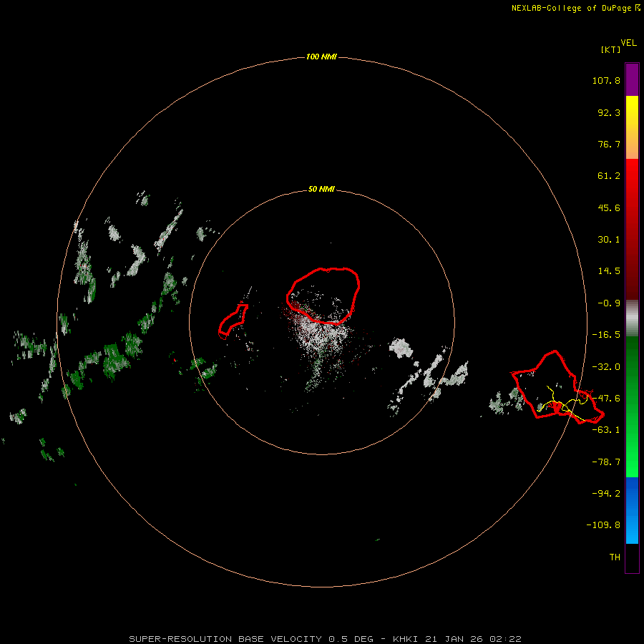Image resolution: width=644 pixels, height=644 pixels.
Task: Click the -109.8 scale value
Action: coord(603,525)
